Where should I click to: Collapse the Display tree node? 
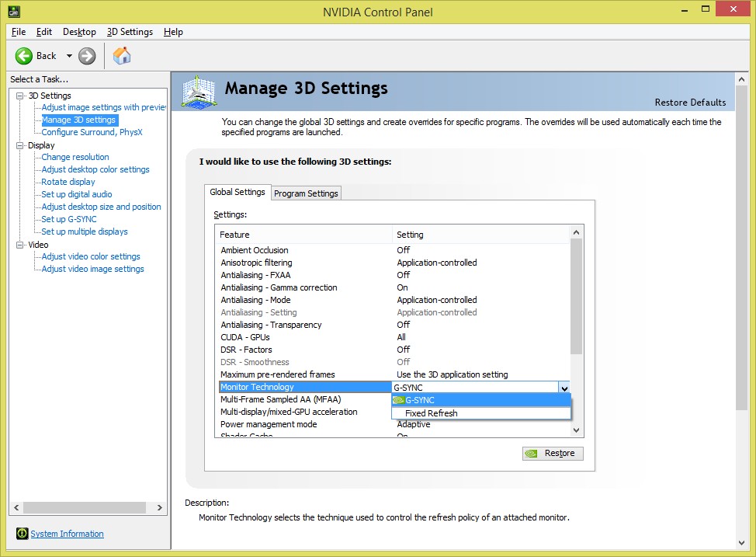19,145
